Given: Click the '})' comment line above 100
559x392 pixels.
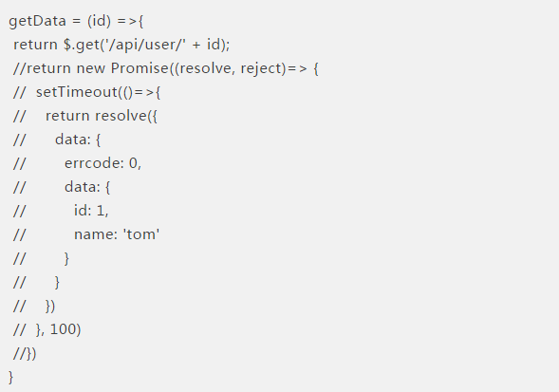Looking at the screenshot, I should pyautogui.click(x=50, y=306).
